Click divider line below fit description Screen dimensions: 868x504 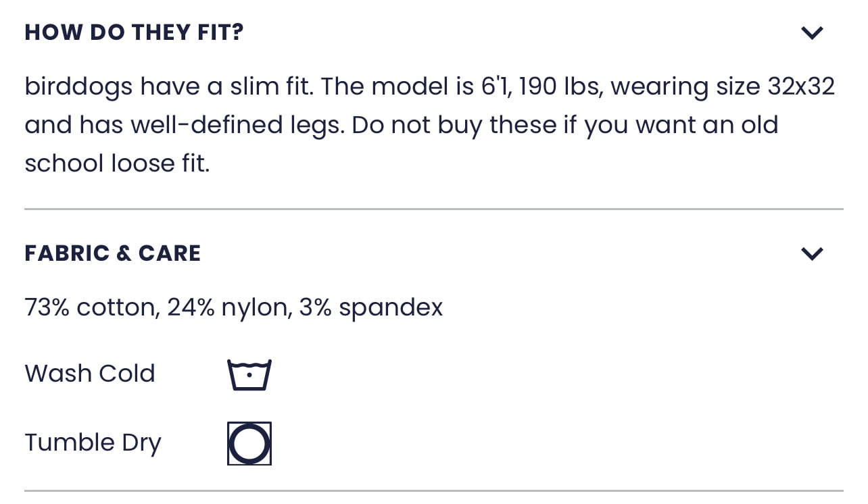click(434, 209)
